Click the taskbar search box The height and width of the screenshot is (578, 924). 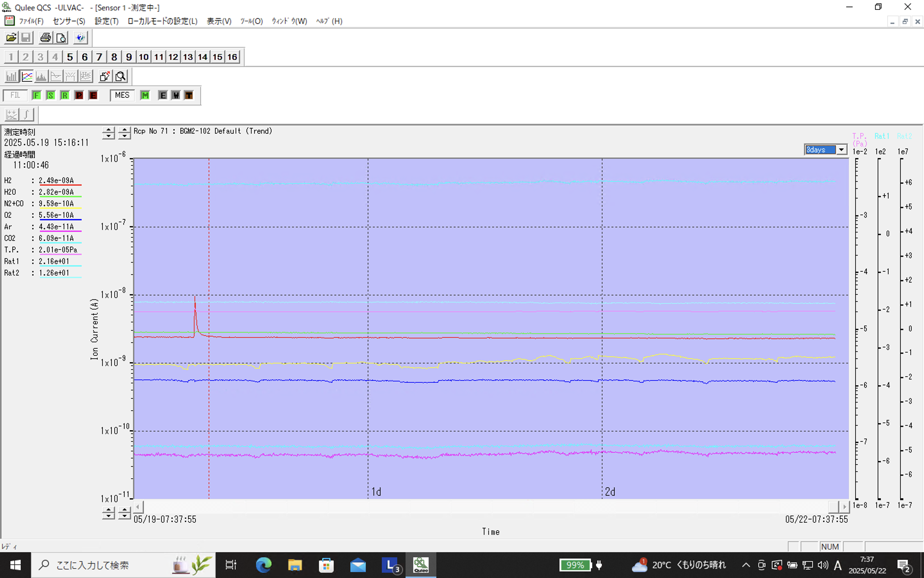[123, 565]
